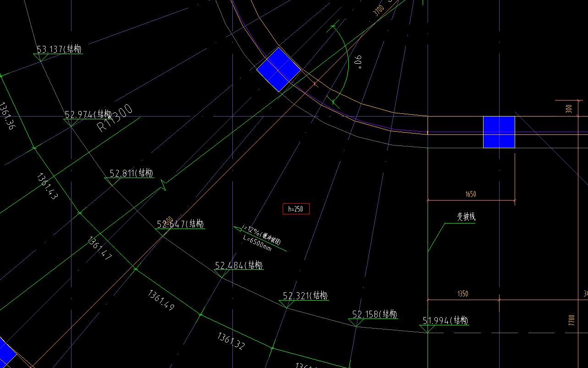Click the 7700 vertical dimension value
The width and height of the screenshot is (588, 368).
[571, 320]
